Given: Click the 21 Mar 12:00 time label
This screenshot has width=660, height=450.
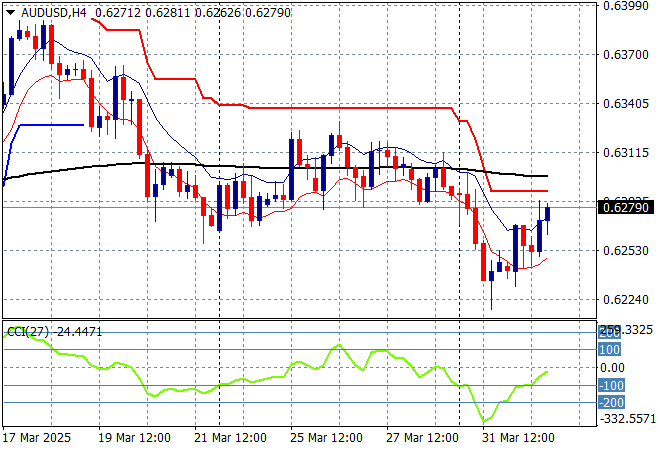Looking at the screenshot, I should point(230,438).
